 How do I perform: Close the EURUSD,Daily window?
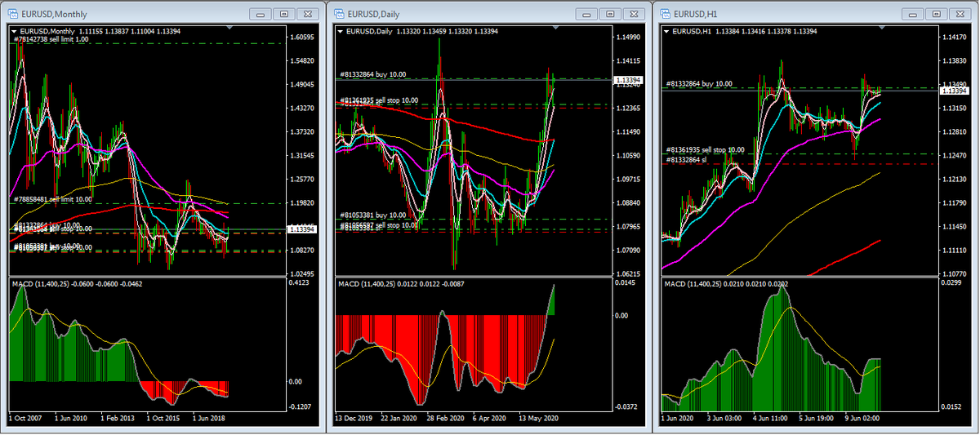pos(634,14)
